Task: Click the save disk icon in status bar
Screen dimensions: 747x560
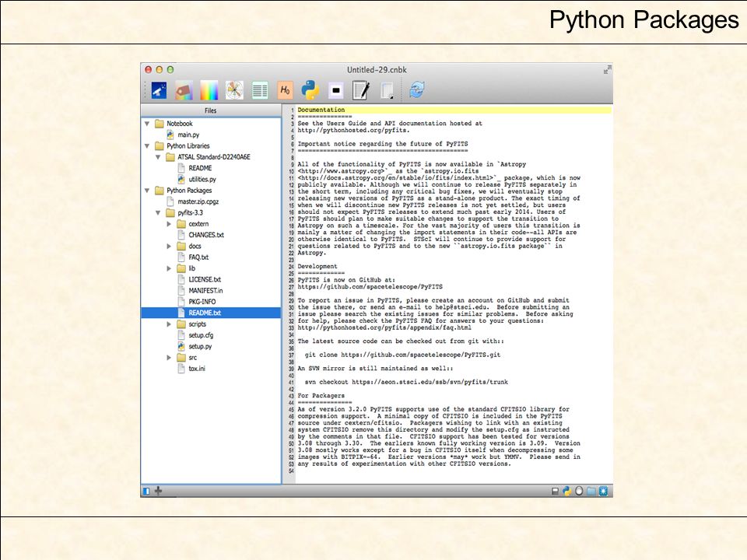Action: coord(555,491)
